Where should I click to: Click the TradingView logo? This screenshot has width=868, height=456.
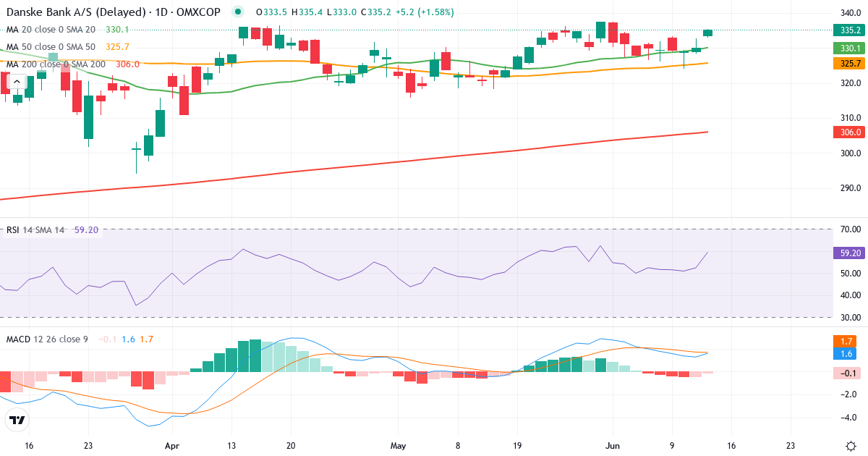click(x=17, y=420)
